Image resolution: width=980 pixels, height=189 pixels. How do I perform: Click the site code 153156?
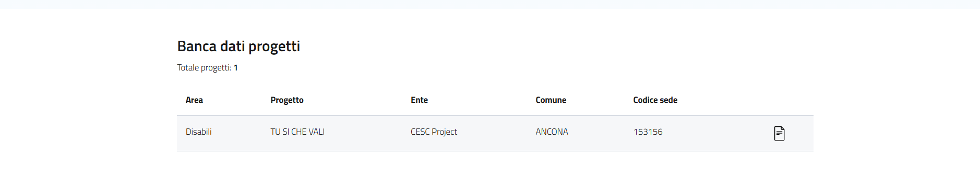point(648,132)
